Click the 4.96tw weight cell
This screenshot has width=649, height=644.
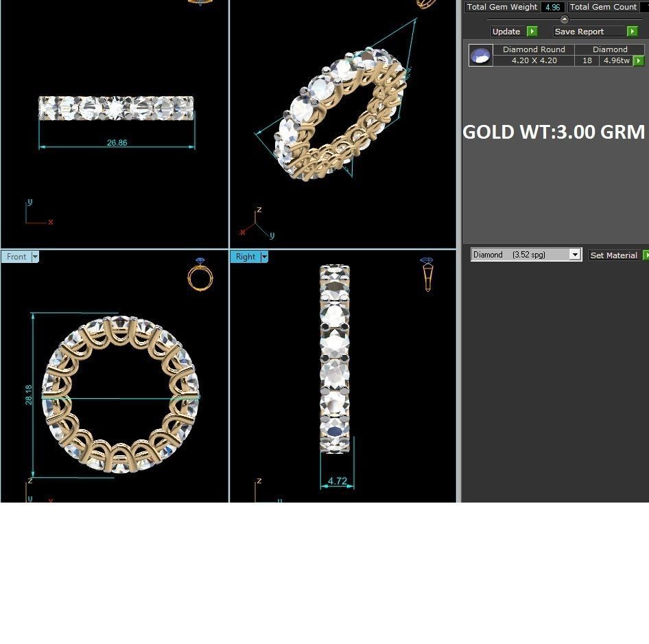tap(616, 60)
